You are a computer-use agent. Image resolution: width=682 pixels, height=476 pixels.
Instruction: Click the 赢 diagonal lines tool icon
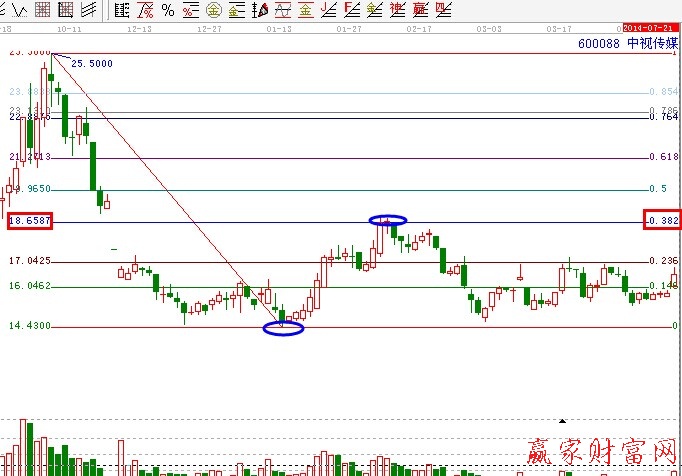[x=420, y=10]
